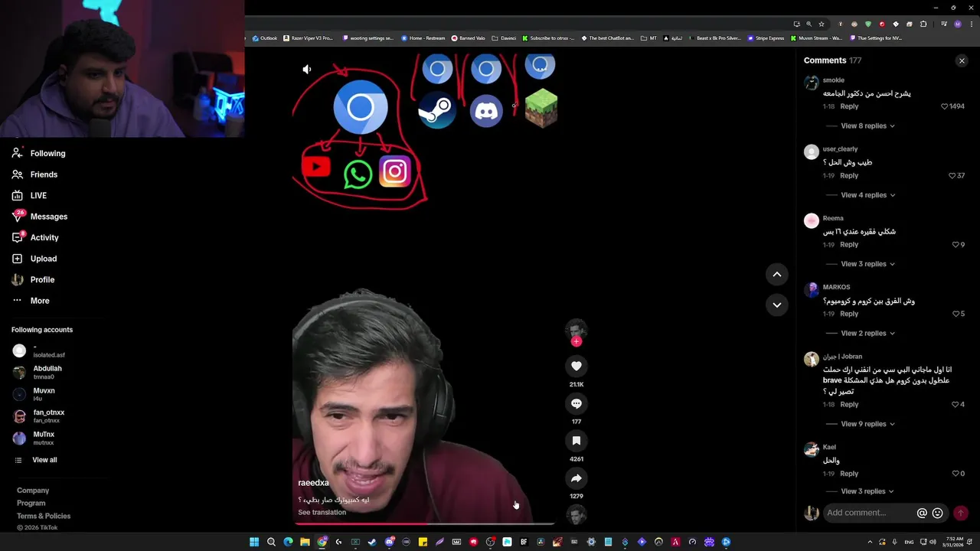Seek on the red video progress bar
The width and height of the screenshot is (980, 551).
pos(423,524)
